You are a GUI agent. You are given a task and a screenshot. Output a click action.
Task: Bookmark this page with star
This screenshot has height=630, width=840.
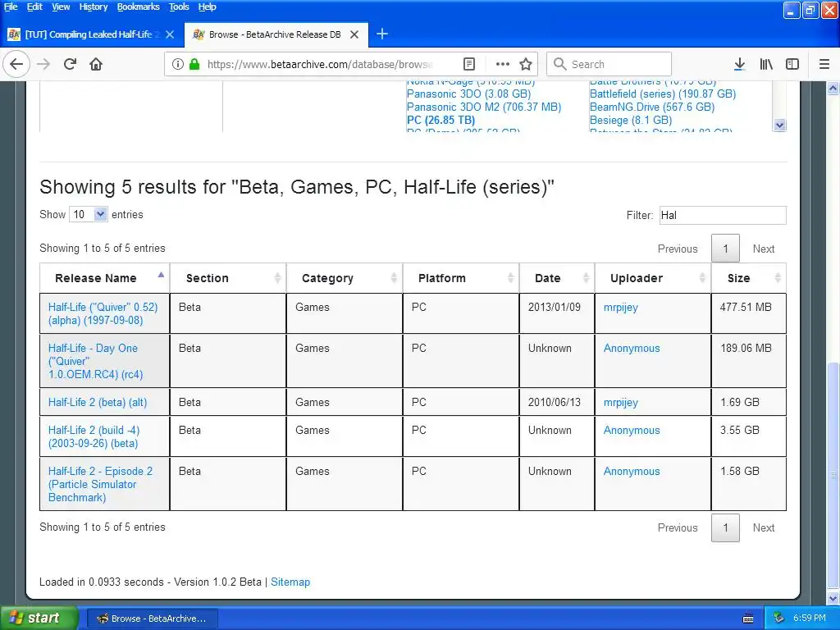[x=526, y=64]
